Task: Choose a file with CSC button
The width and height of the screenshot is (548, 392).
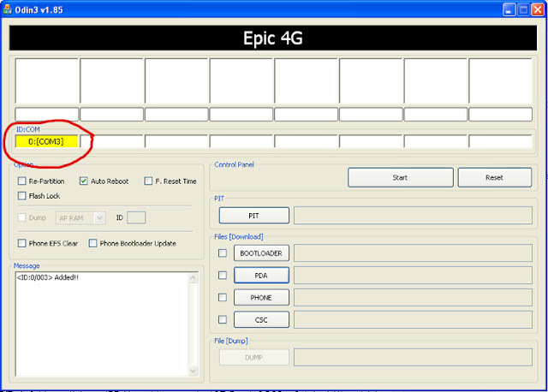Action: tap(261, 319)
